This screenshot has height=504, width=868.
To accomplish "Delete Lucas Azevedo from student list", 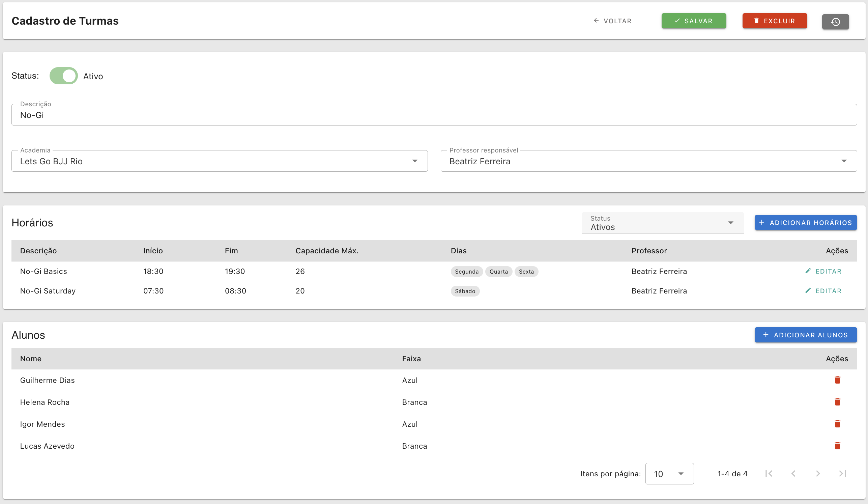I will click(837, 446).
